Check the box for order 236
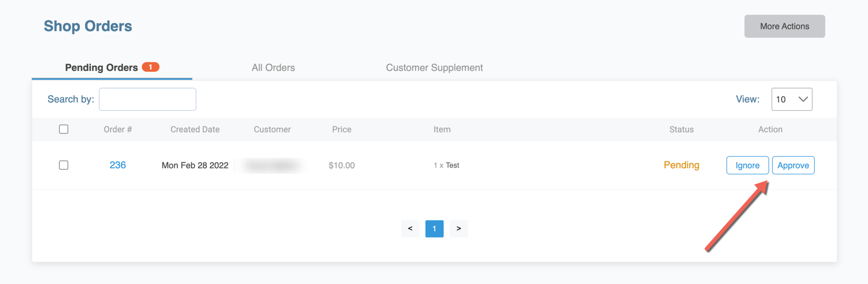Image resolution: width=868 pixels, height=284 pixels. coord(64,165)
